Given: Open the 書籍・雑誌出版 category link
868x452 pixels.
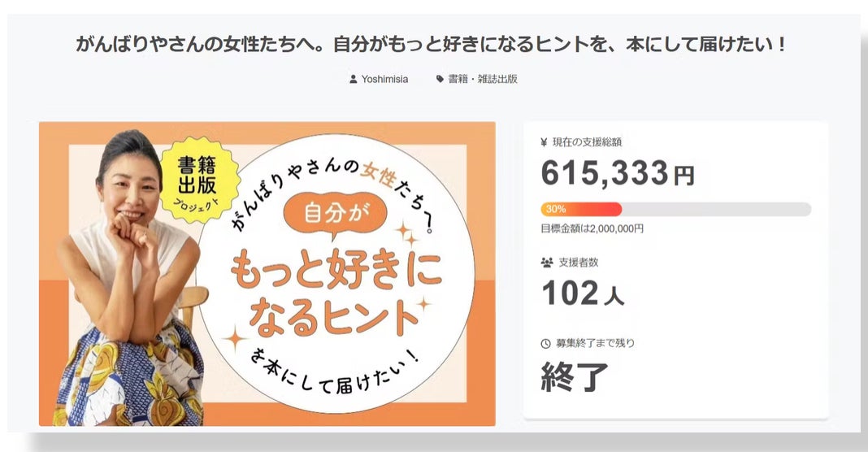Looking at the screenshot, I should tap(483, 80).
